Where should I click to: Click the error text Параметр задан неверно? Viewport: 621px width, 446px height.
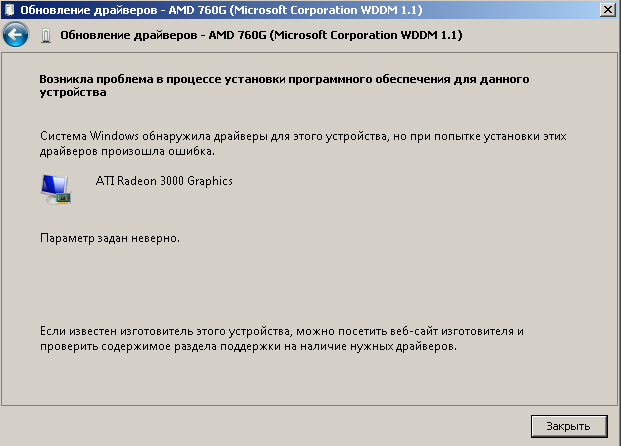point(110,239)
